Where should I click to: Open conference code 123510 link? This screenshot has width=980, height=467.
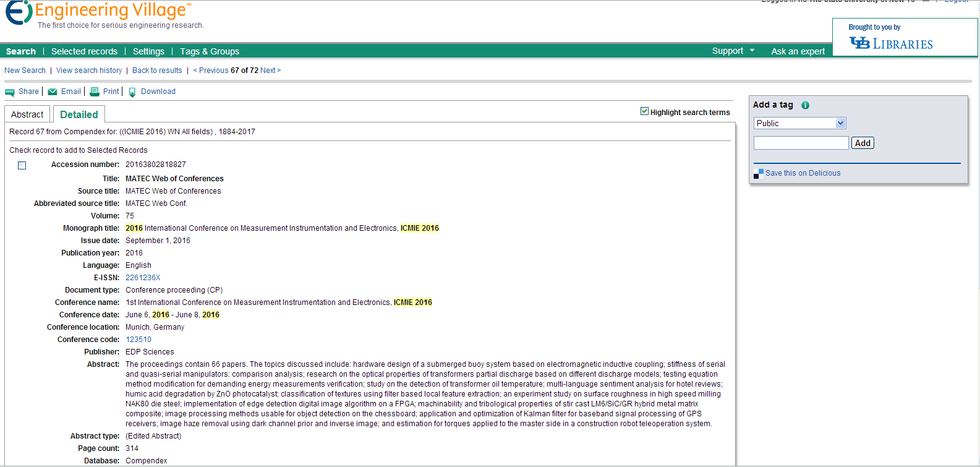click(138, 340)
